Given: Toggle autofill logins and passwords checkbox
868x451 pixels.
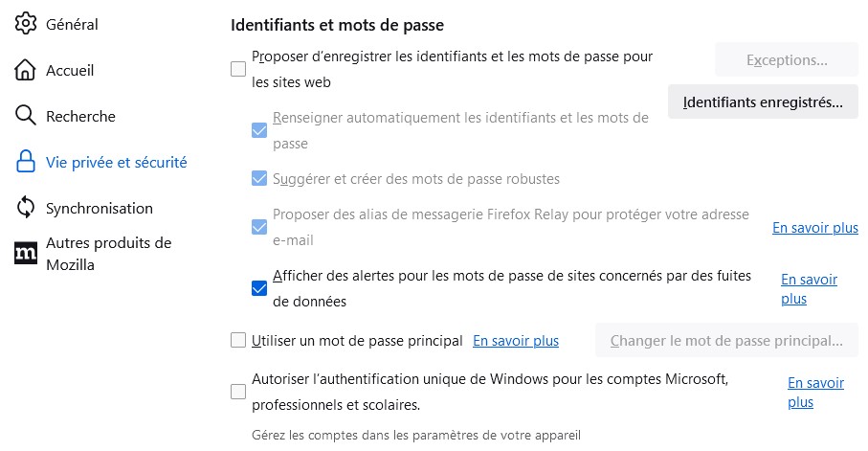Looking at the screenshot, I should click(x=258, y=131).
